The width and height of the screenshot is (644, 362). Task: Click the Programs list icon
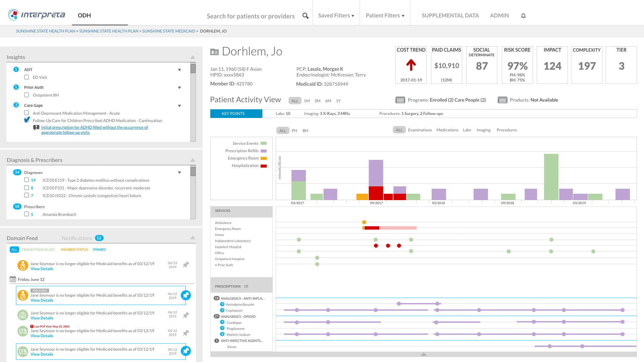click(400, 100)
